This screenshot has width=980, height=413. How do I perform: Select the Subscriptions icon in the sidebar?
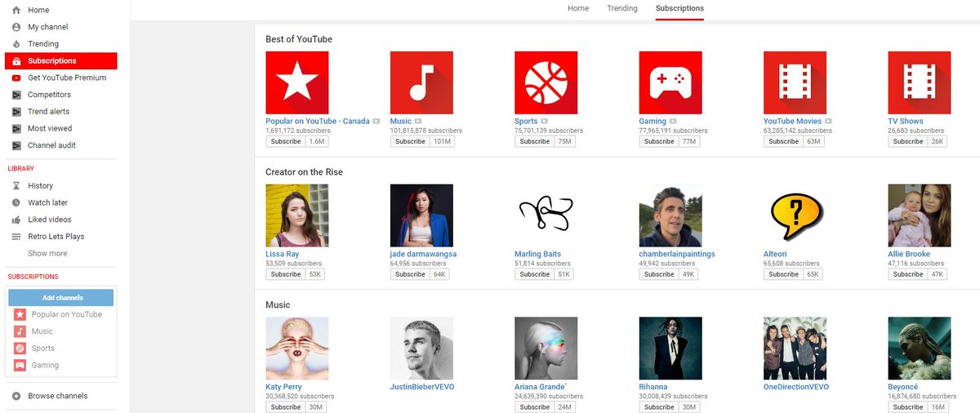pyautogui.click(x=16, y=61)
